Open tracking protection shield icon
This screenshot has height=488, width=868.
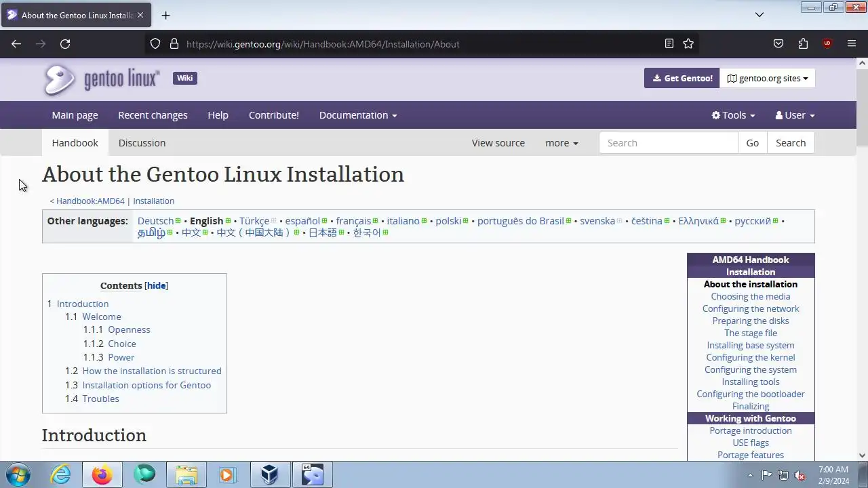(155, 44)
